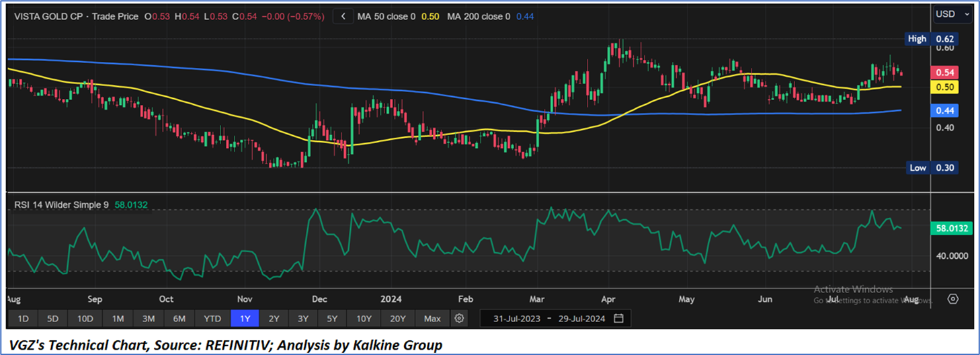The image size is (980, 355).
Task: Choose the 6M range tab
Action: [179, 318]
